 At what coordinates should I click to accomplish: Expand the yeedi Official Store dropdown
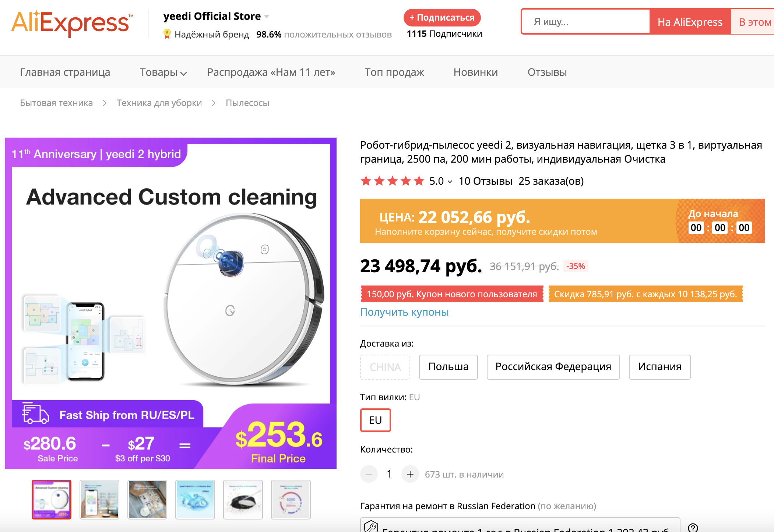[x=267, y=17]
